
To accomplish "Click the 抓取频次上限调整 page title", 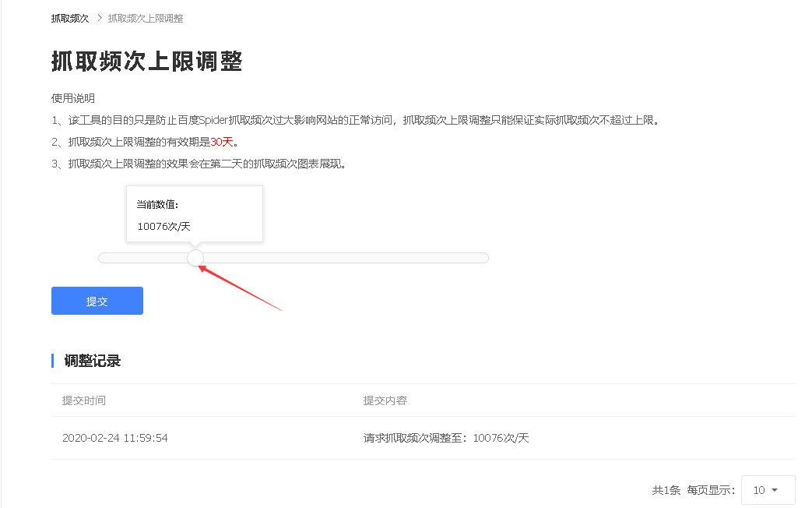I will (146, 62).
